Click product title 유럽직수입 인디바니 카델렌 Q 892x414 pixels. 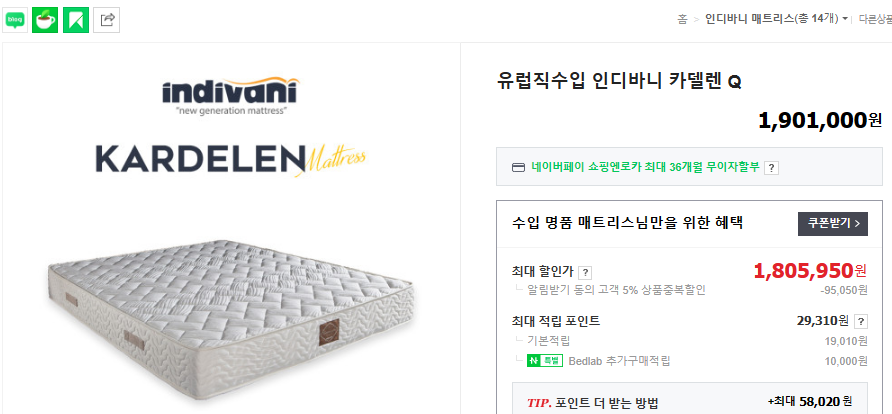619,81
